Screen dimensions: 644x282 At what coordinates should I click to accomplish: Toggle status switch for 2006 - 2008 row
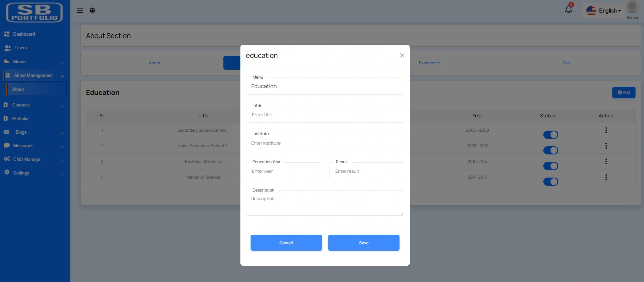coord(550,135)
